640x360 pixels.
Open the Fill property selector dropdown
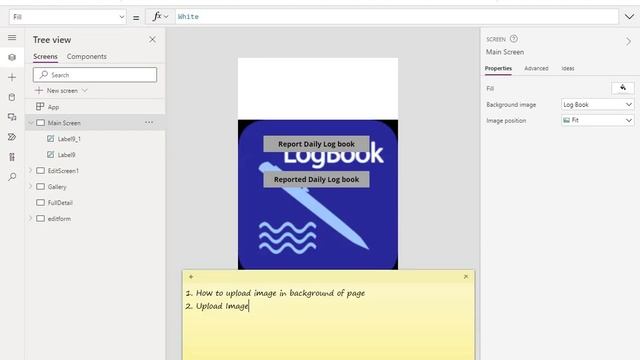(x=67, y=17)
